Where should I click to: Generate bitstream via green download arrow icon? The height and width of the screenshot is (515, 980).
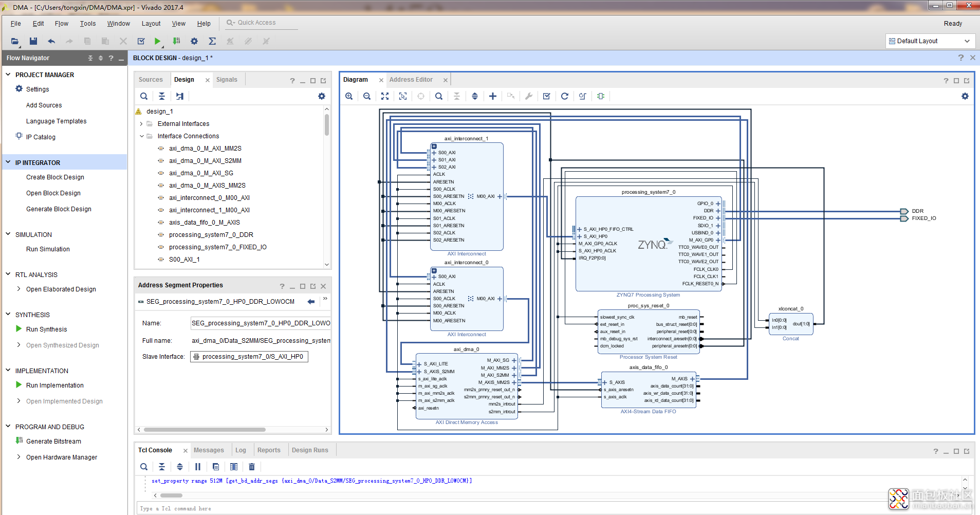click(176, 41)
